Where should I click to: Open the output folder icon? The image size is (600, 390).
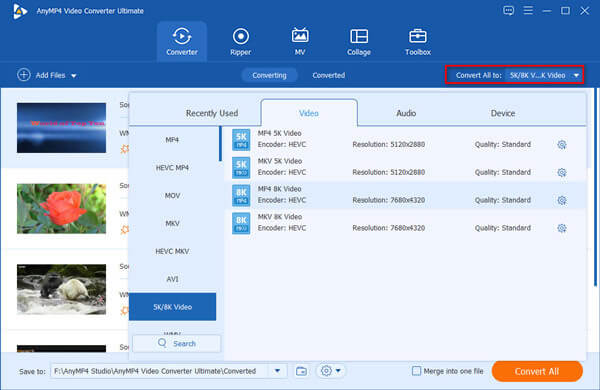tap(302, 371)
